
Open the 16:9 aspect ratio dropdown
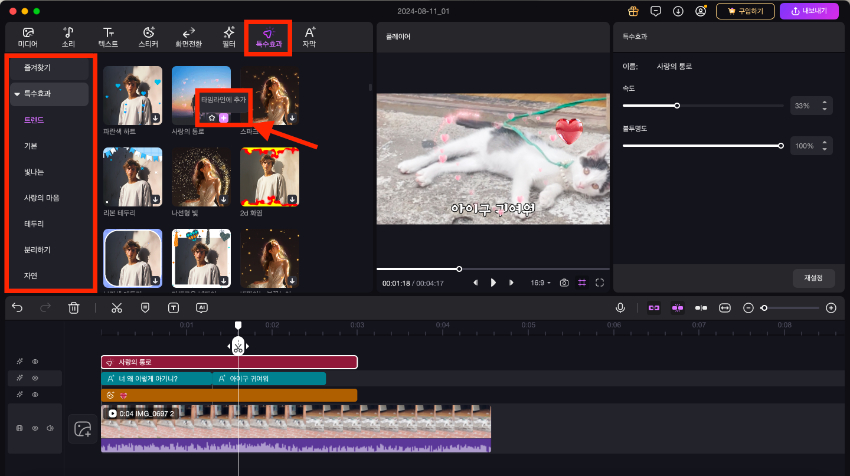(541, 283)
